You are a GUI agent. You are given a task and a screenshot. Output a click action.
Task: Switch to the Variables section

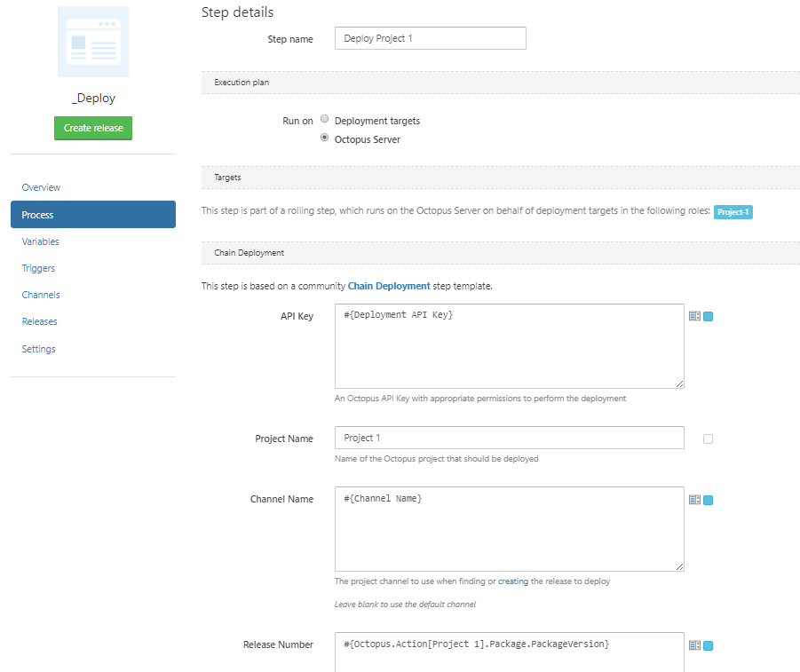[x=40, y=241]
